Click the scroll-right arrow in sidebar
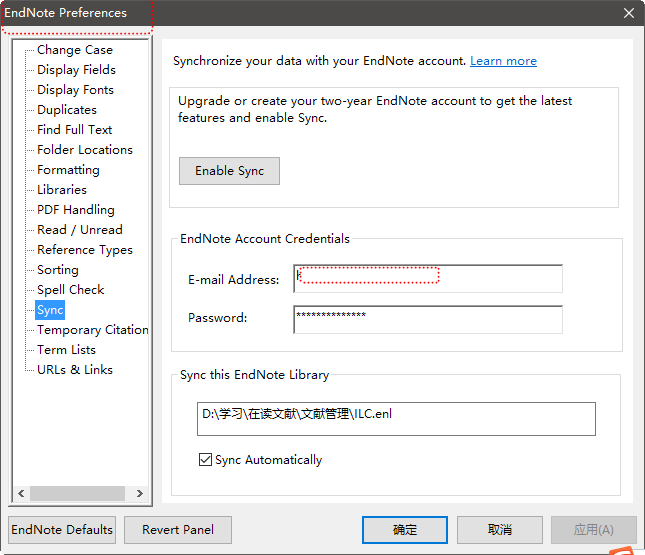The width and height of the screenshot is (645, 555). [139, 493]
